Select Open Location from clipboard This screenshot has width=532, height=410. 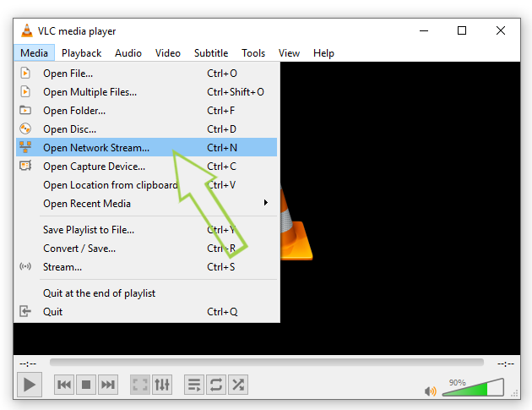(x=147, y=185)
